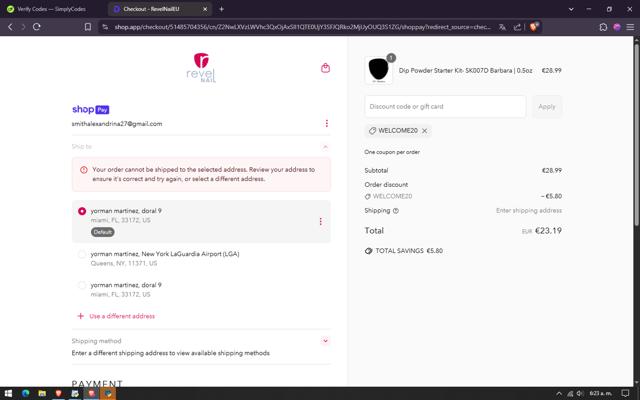Collapse the Ship to section chevron

325,147
